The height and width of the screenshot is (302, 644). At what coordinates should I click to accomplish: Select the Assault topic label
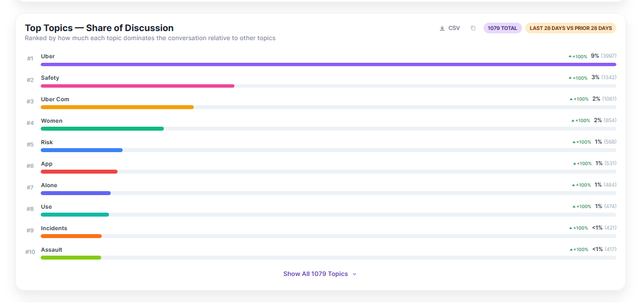(51, 250)
